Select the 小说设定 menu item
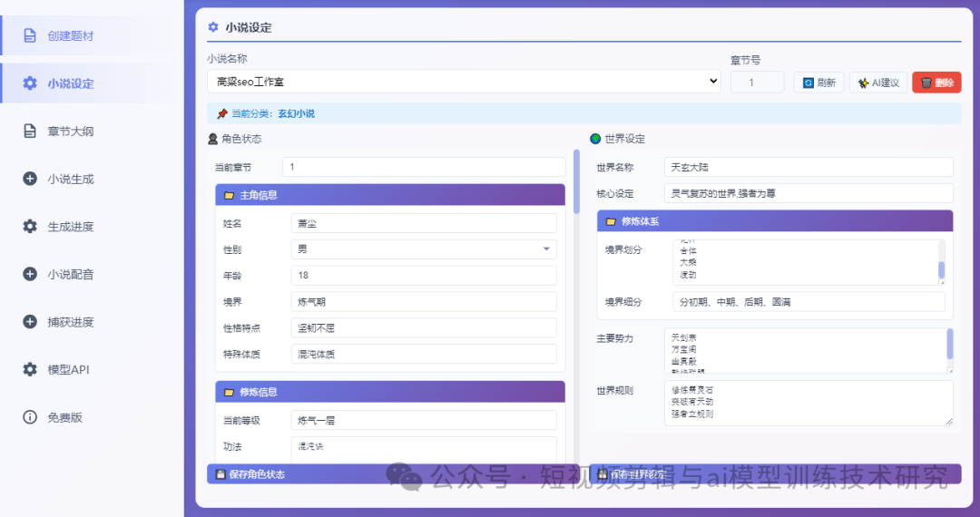980x517 pixels. click(x=93, y=83)
